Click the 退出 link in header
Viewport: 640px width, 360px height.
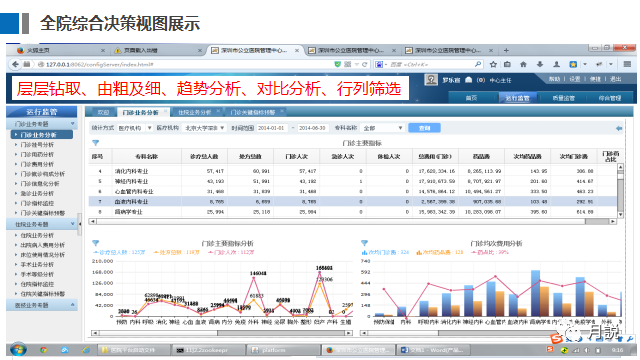[x=616, y=79]
